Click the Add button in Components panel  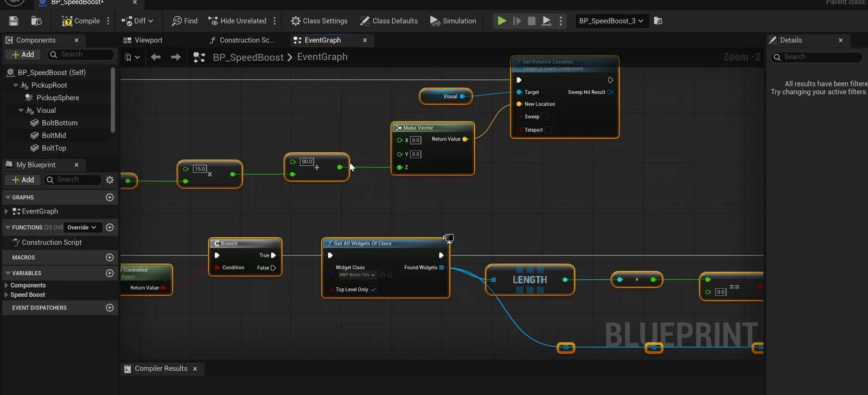click(23, 55)
